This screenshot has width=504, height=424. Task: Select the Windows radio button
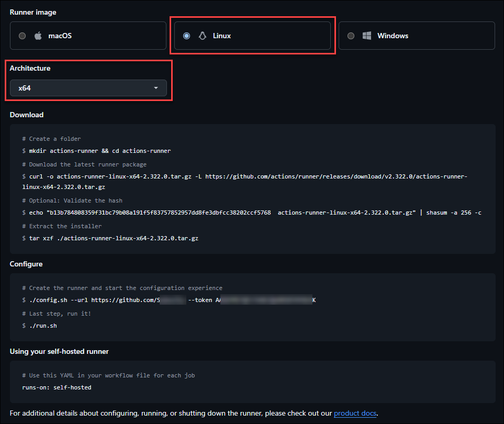pyautogui.click(x=351, y=36)
